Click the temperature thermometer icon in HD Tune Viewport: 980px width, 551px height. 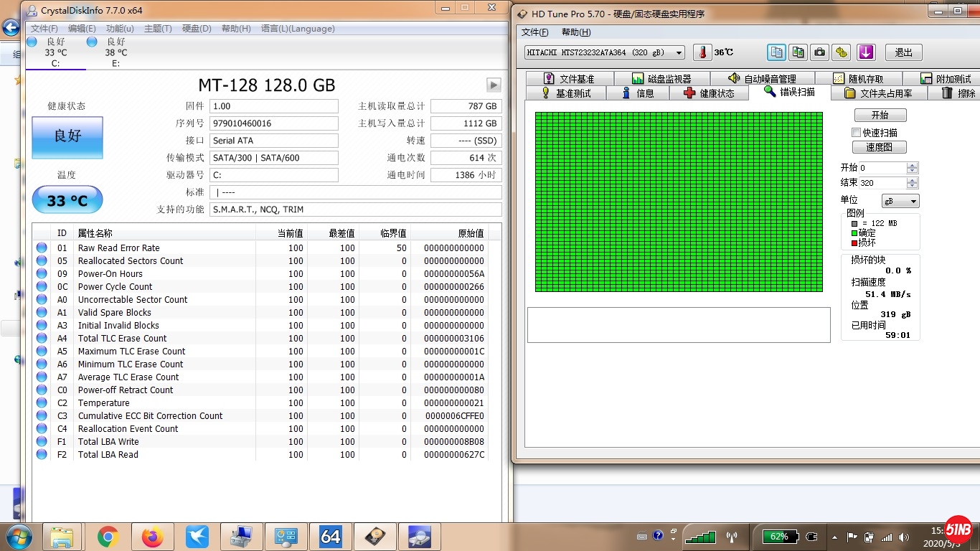point(702,52)
